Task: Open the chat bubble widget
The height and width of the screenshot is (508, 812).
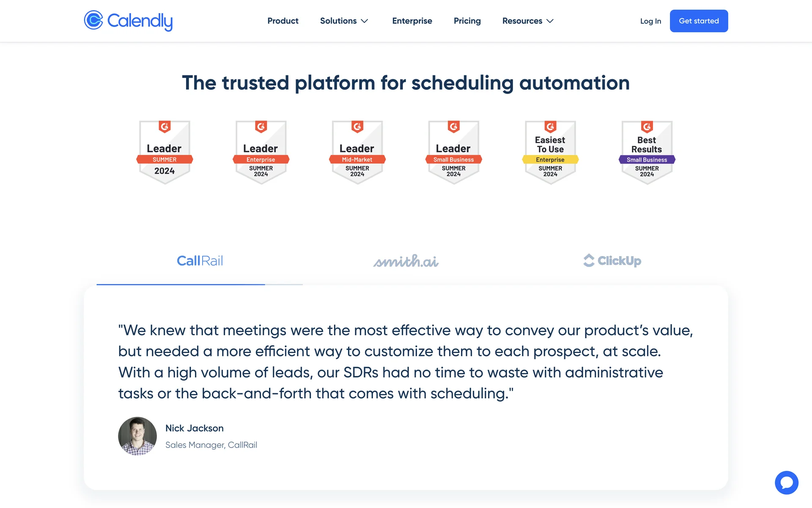Action: click(x=786, y=482)
